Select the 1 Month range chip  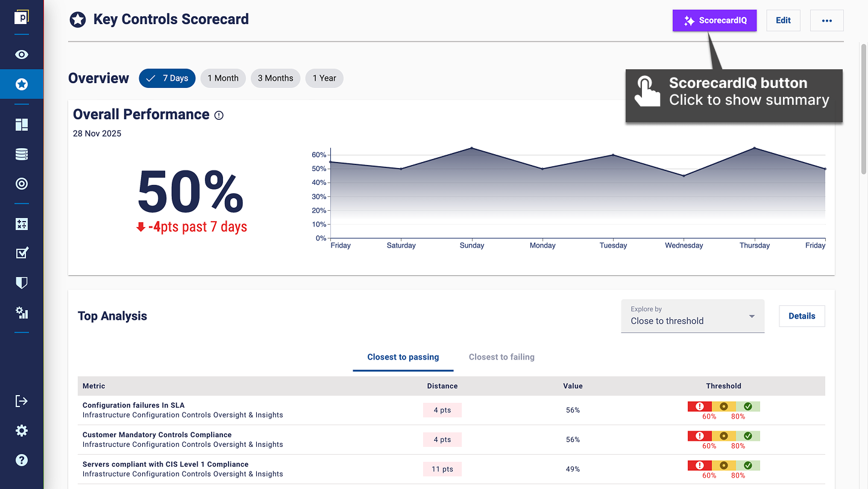[x=223, y=78]
